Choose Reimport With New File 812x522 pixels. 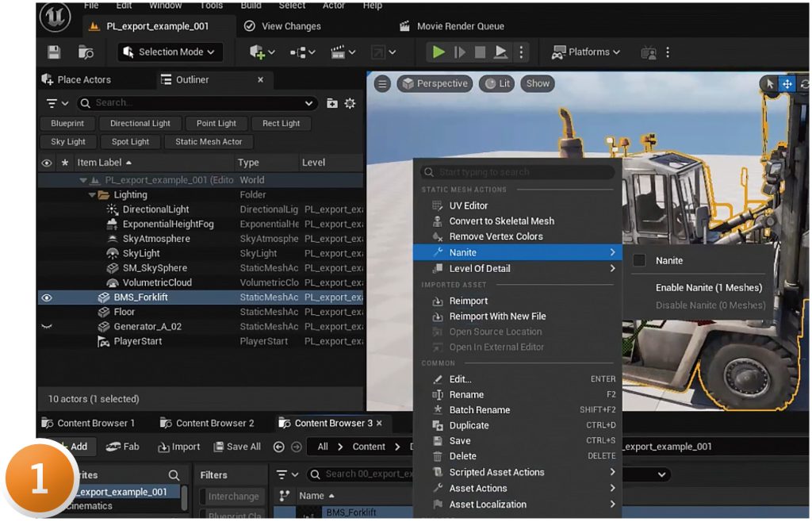coord(519,317)
